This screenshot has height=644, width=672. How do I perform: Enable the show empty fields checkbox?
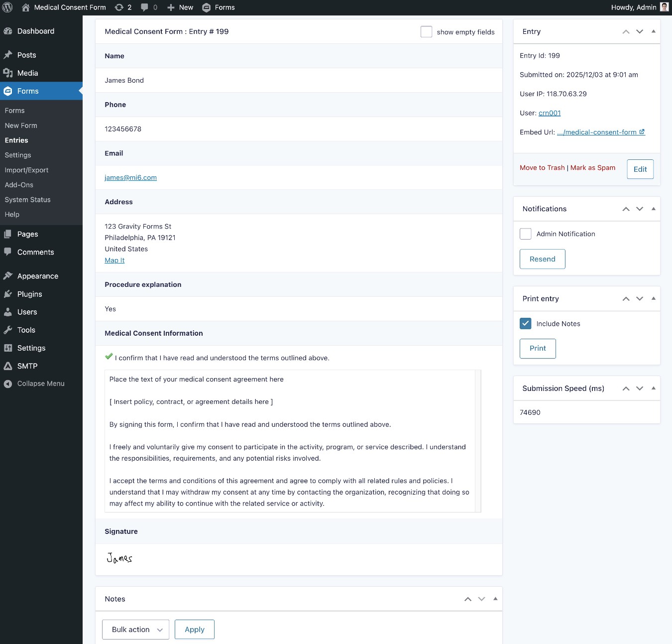(x=426, y=32)
